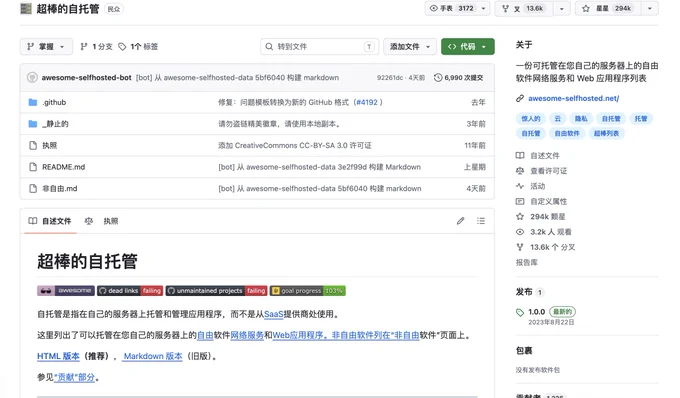Click the watch eye button showing 3172
680x398 pixels.
452,8
